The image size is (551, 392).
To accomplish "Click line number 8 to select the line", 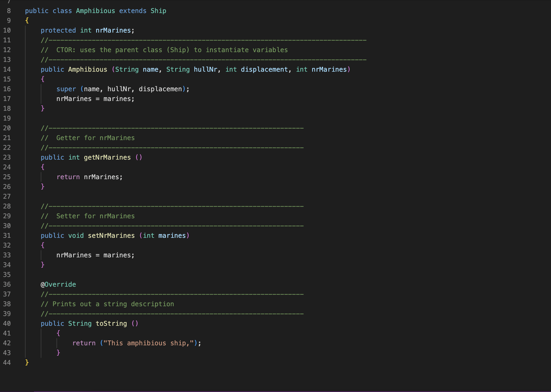I will point(8,11).
